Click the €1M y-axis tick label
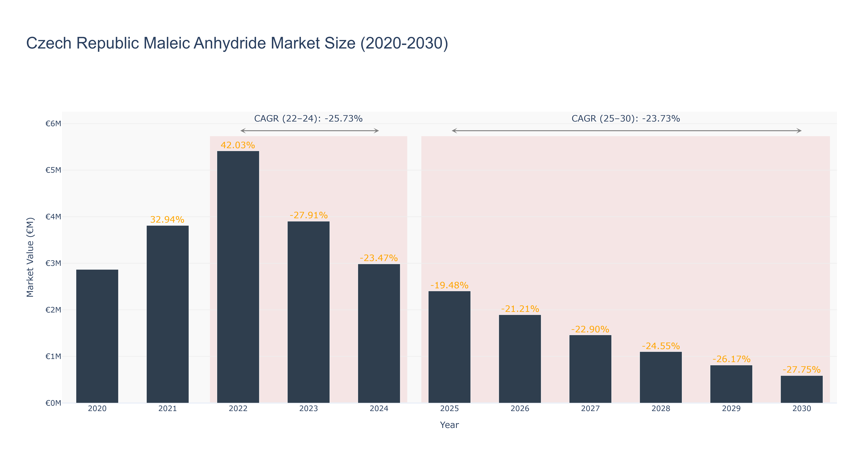This screenshot has width=868, height=465. pyautogui.click(x=53, y=356)
